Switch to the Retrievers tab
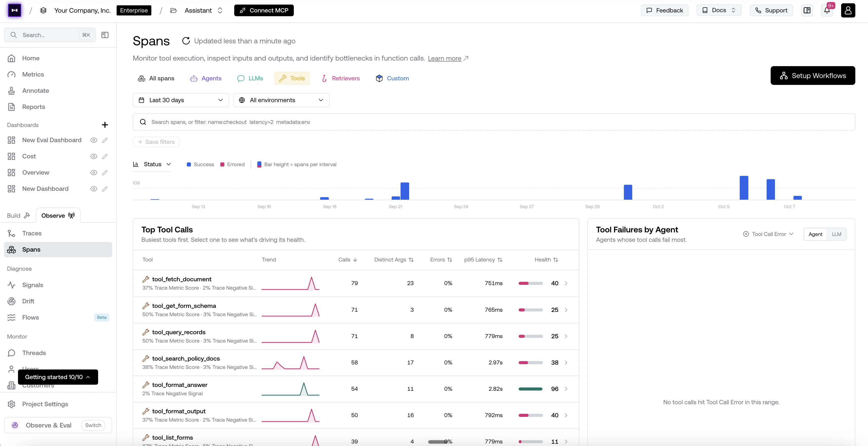 click(341, 78)
